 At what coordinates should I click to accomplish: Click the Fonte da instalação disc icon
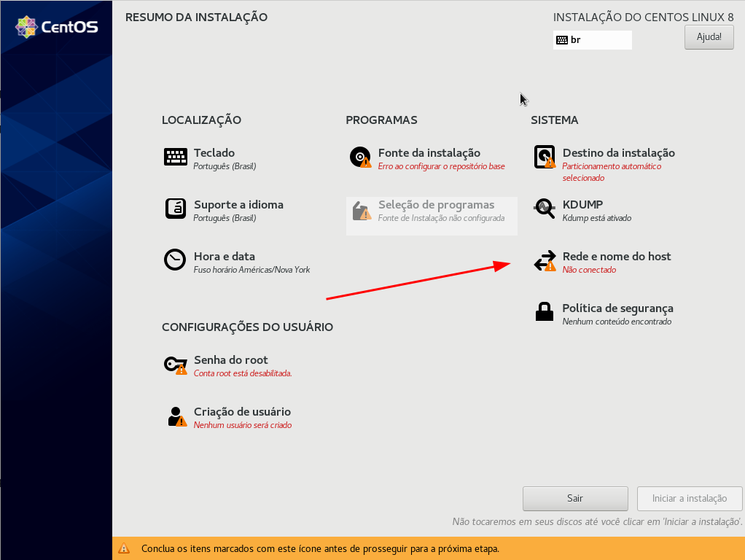(361, 157)
